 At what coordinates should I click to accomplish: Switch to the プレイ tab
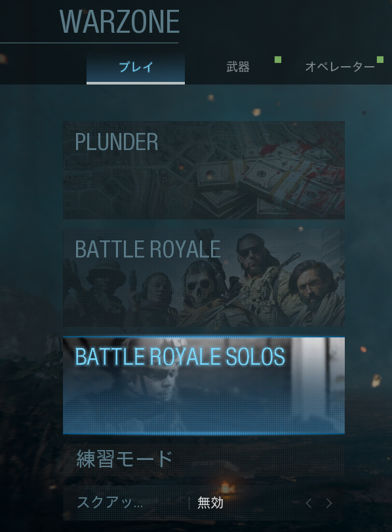(136, 67)
